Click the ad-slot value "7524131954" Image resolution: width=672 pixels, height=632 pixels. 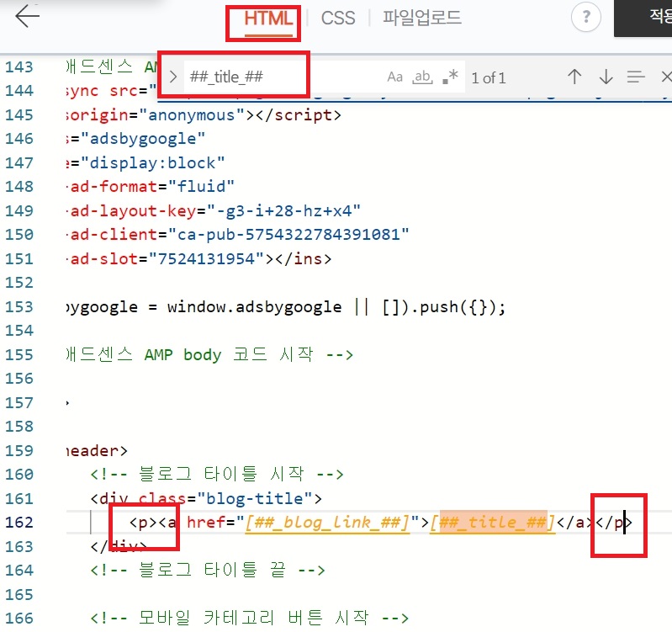pos(206,259)
